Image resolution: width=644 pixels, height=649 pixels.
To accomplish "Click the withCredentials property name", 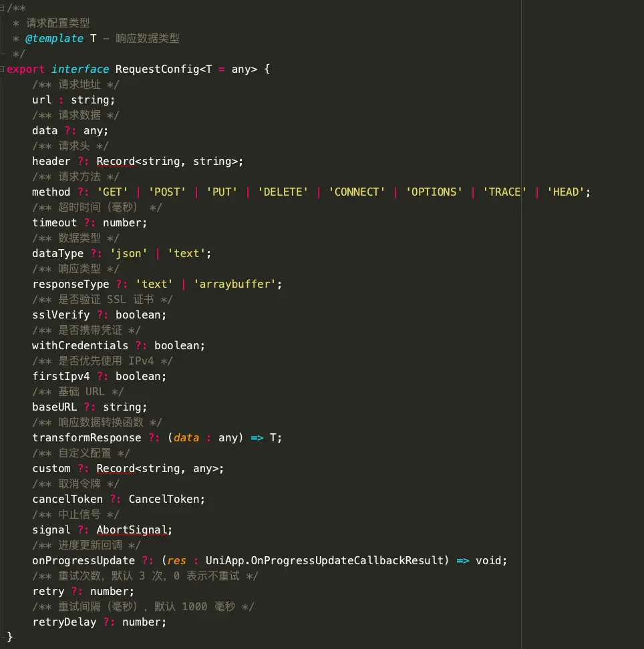I will pos(80,345).
